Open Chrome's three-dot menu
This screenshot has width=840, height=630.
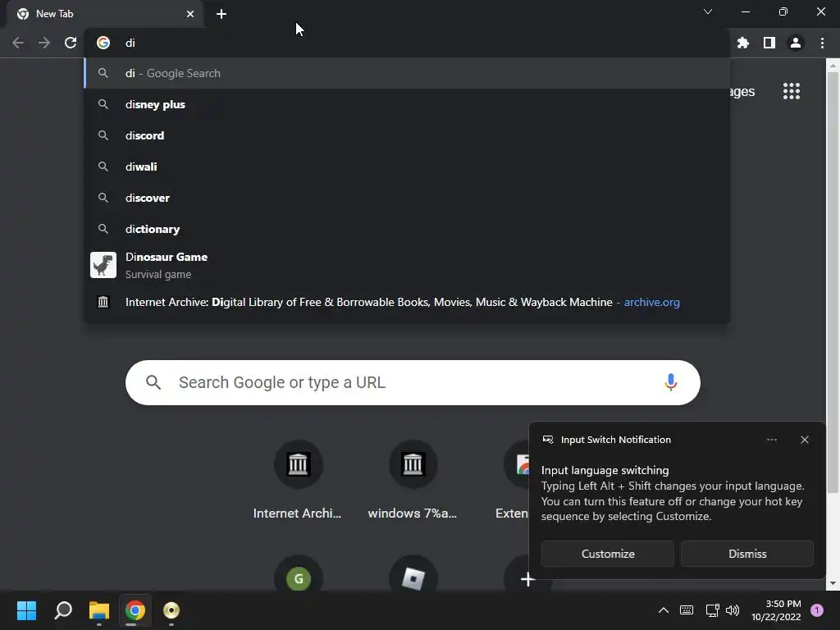click(x=822, y=43)
